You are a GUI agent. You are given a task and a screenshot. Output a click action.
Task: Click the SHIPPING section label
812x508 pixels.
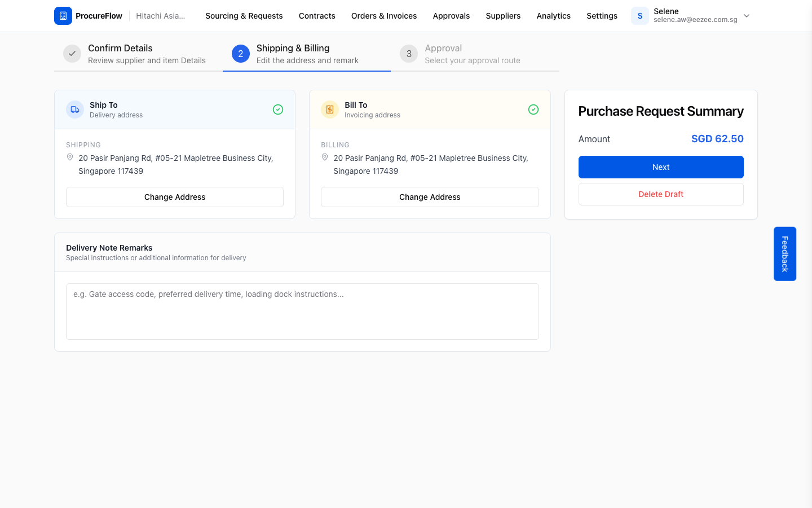click(x=83, y=145)
